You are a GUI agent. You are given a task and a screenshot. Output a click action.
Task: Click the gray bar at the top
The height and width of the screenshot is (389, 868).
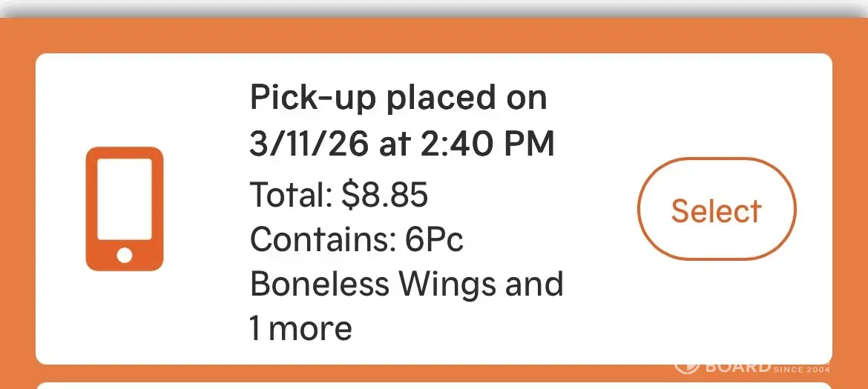point(434,7)
